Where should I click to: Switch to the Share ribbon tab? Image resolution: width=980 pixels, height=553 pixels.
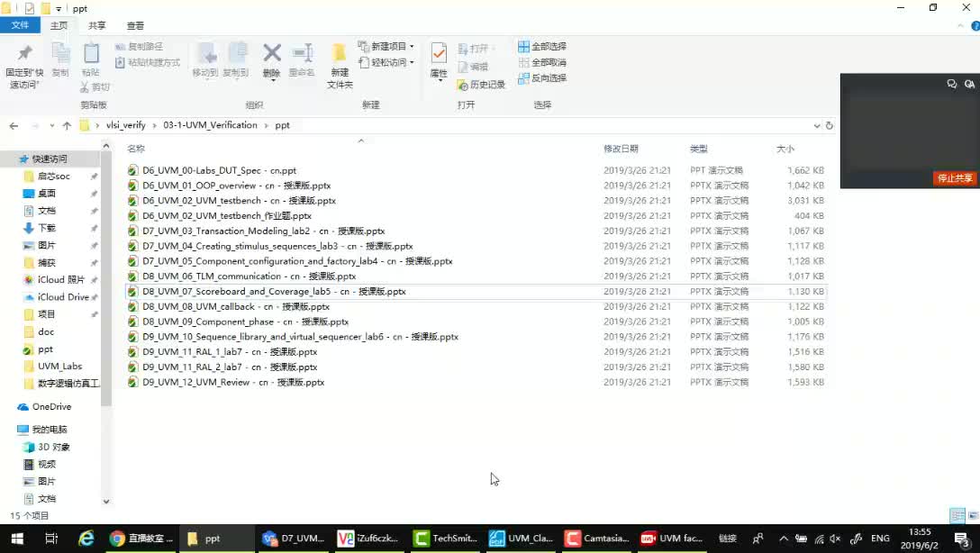pos(97,25)
